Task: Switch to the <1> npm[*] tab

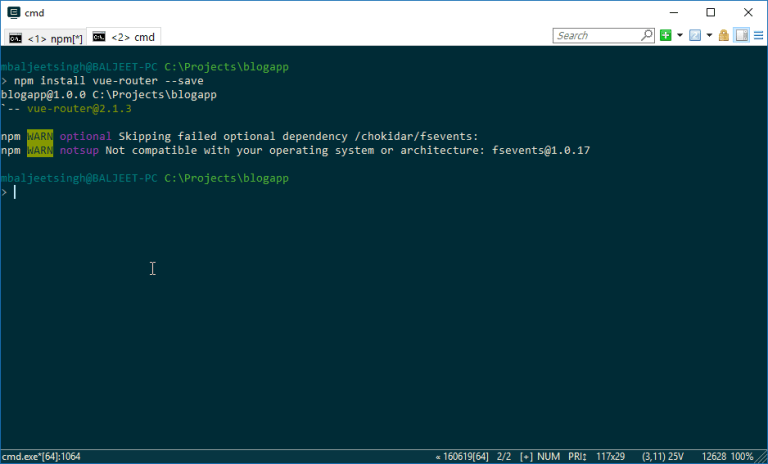Action: click(x=45, y=37)
